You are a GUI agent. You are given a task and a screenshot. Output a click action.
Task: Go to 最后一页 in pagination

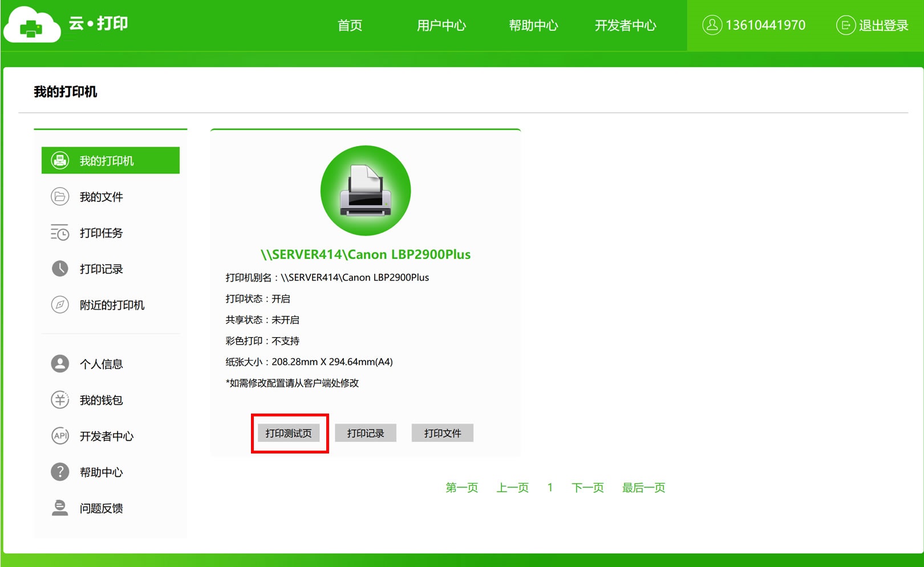642,488
